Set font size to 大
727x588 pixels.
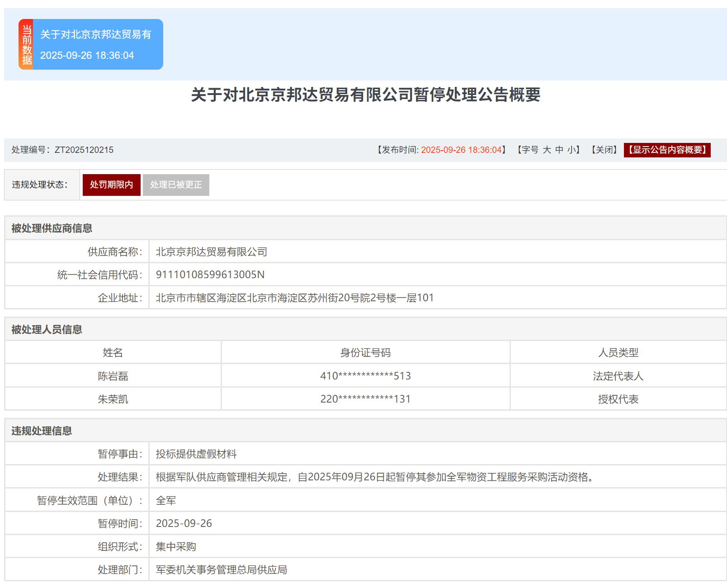pos(547,150)
